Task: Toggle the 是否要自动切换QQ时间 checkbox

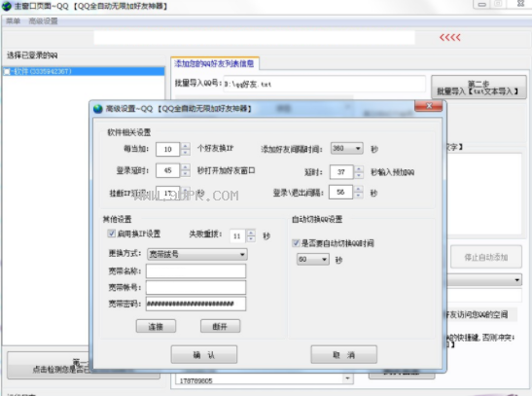Action: point(296,243)
